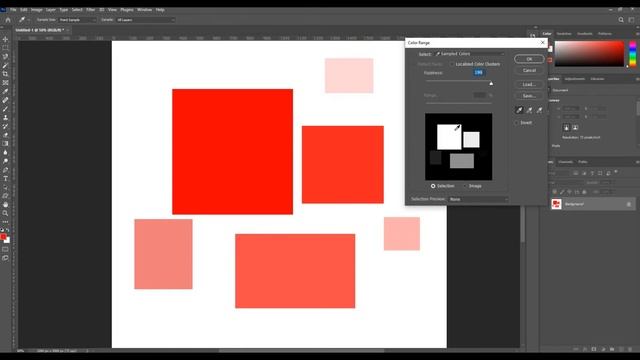Viewport: 640px width, 360px height.
Task: Click the Home icon in options bar
Action: pos(8,20)
